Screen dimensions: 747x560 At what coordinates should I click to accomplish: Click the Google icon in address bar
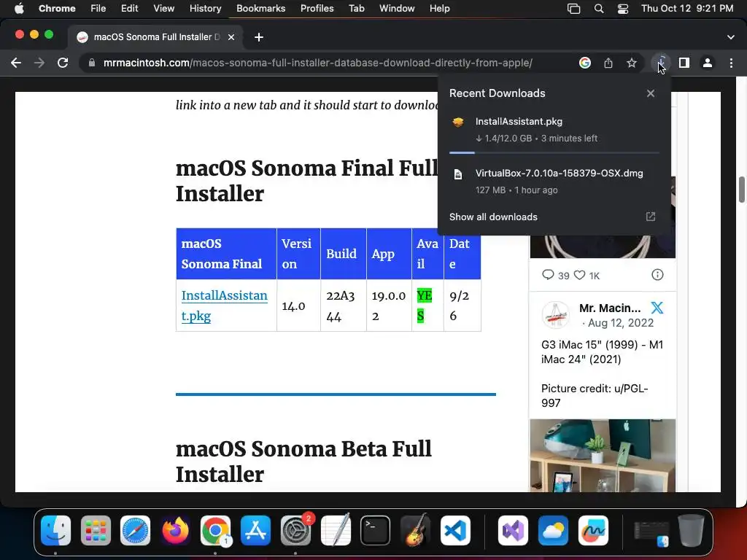coord(585,63)
